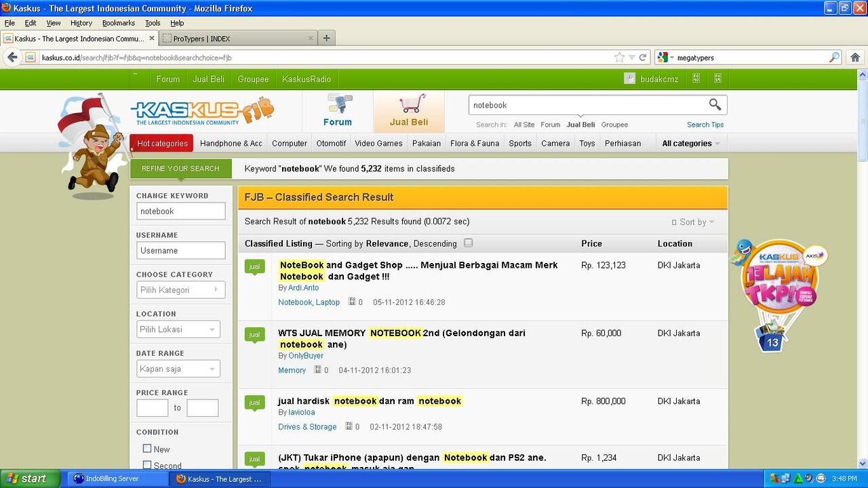Screen dimensions: 868x488
Task: Click the budakcmz user avatar
Action: click(x=629, y=79)
